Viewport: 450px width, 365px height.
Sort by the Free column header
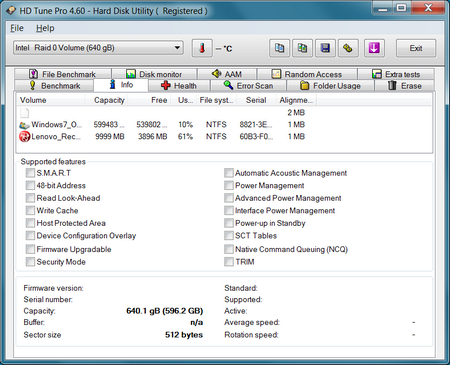click(x=149, y=100)
